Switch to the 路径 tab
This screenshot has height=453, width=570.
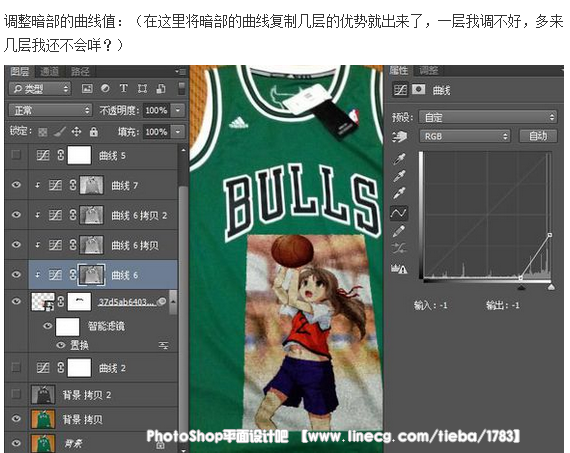tap(80, 71)
